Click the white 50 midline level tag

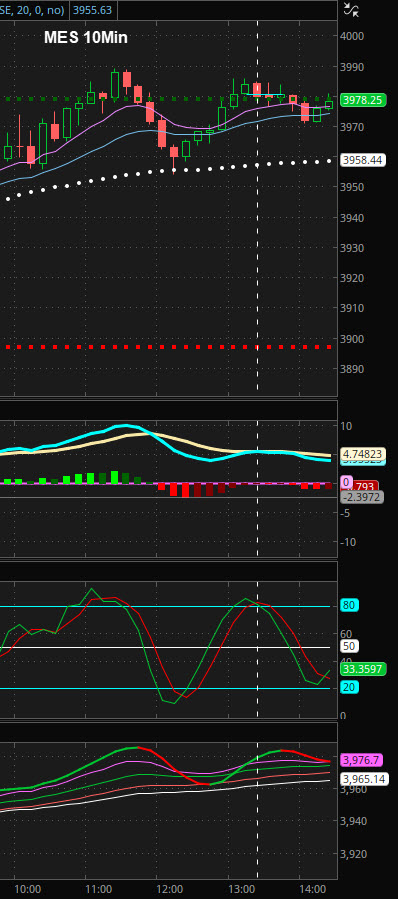click(x=349, y=647)
